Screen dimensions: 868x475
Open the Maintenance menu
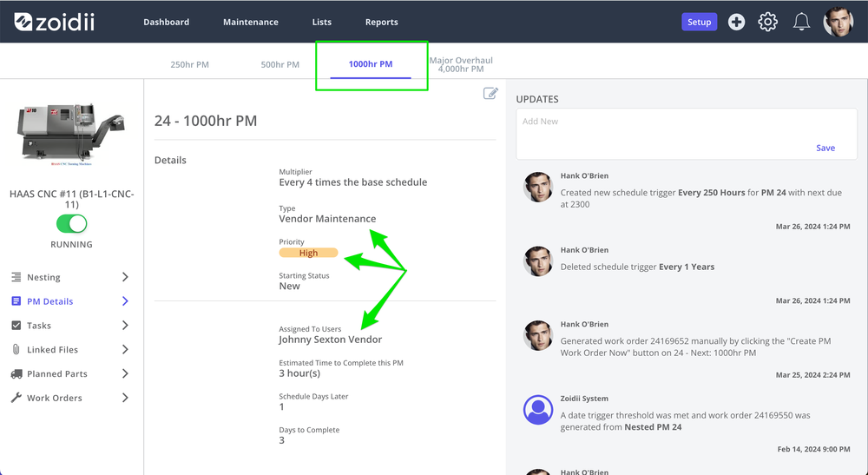[x=251, y=23]
